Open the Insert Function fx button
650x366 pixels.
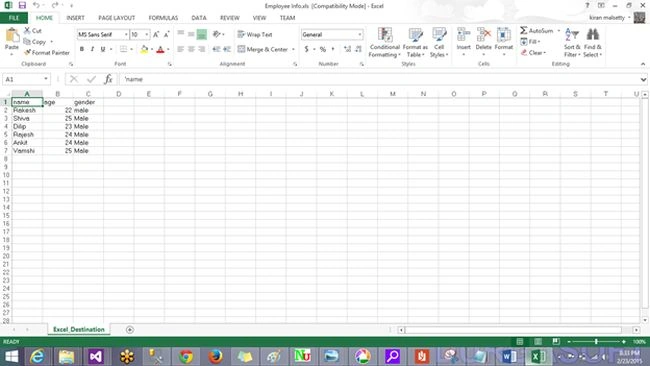coord(108,79)
